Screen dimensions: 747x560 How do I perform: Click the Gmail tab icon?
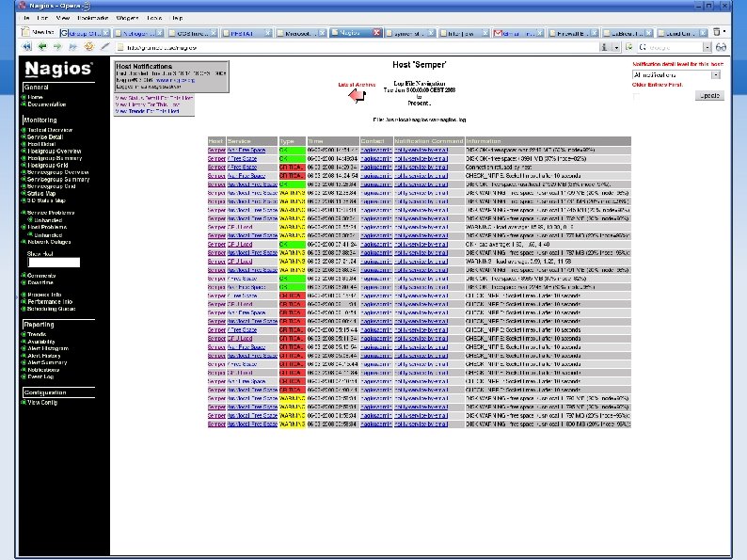click(x=498, y=33)
